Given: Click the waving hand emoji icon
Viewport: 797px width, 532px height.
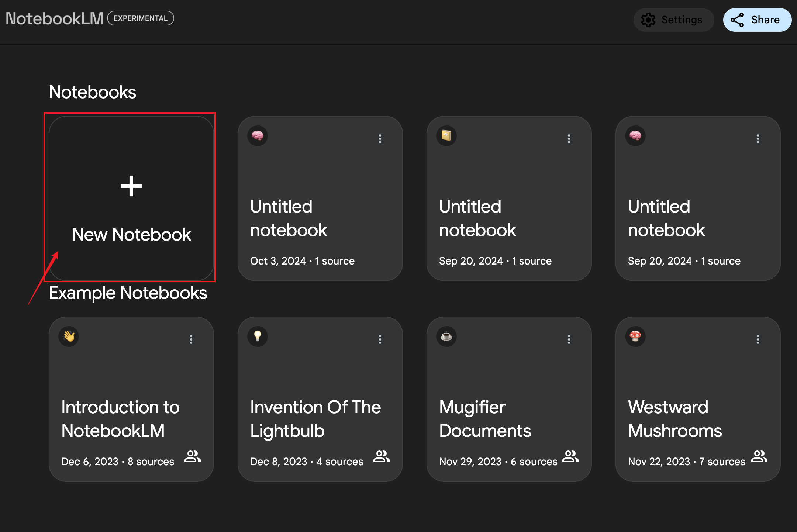Looking at the screenshot, I should click(x=69, y=336).
